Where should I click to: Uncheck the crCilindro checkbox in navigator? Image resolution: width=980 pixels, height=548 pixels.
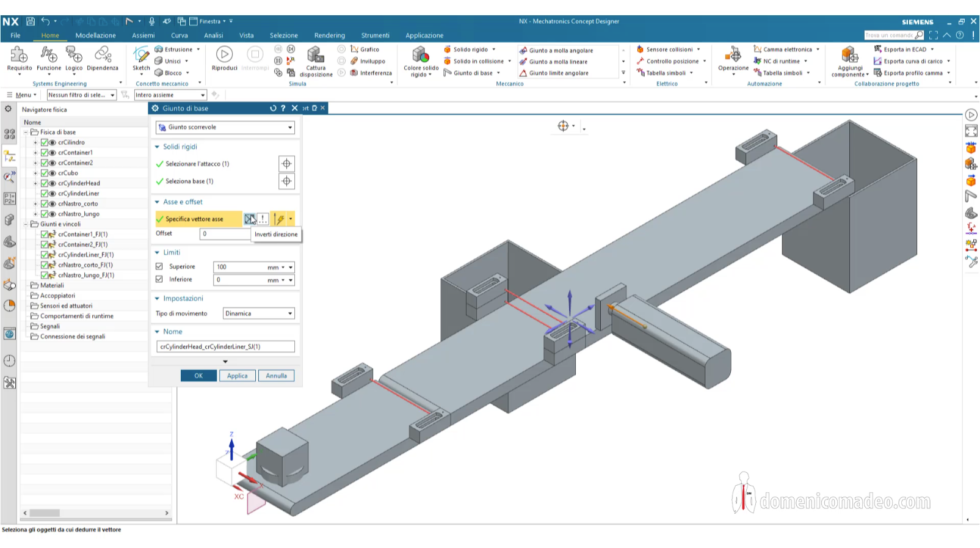[45, 142]
